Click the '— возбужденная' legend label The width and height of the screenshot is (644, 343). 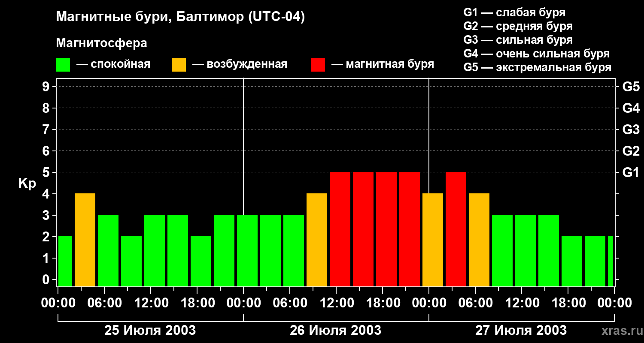pyautogui.click(x=240, y=64)
